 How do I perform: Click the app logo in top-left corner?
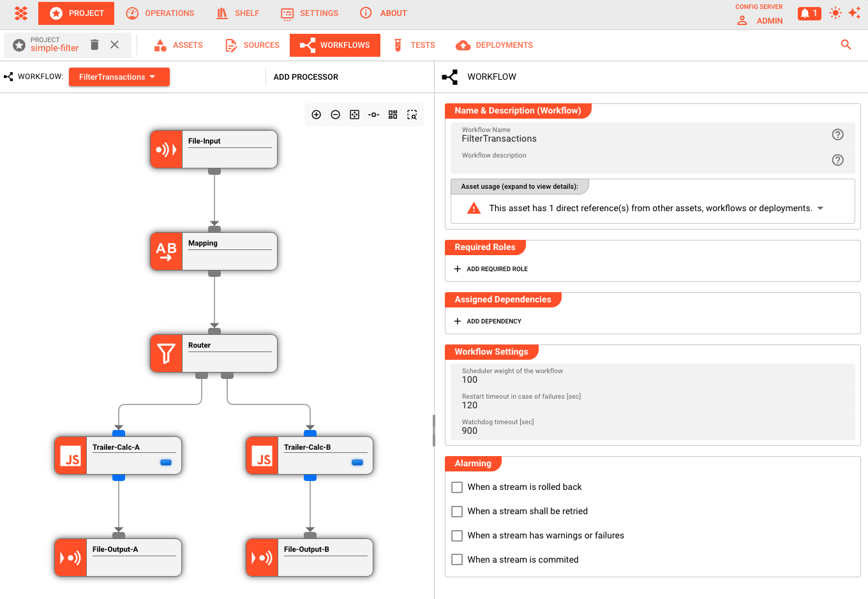pyautogui.click(x=21, y=13)
